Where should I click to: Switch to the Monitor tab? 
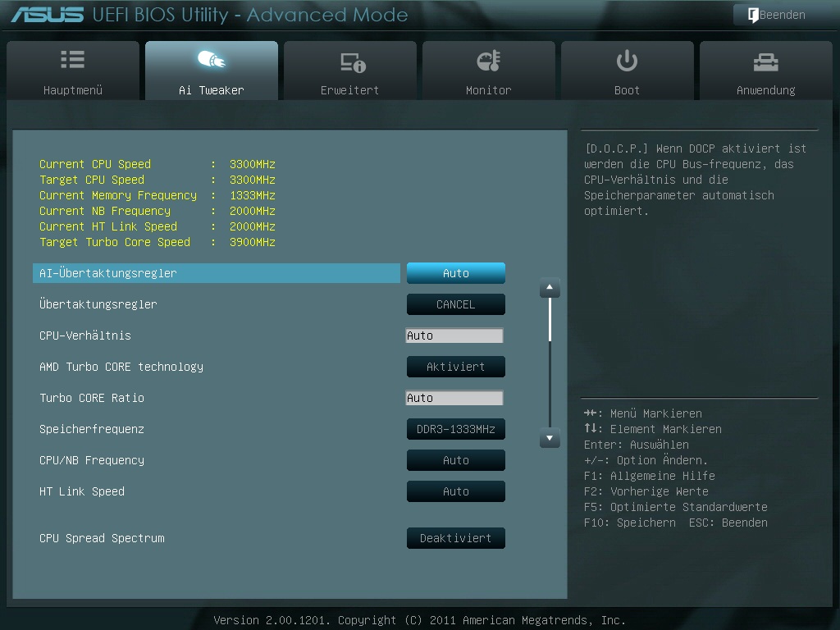489,71
